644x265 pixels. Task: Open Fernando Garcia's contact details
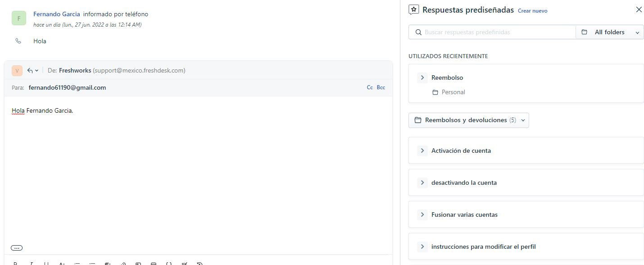point(56,14)
